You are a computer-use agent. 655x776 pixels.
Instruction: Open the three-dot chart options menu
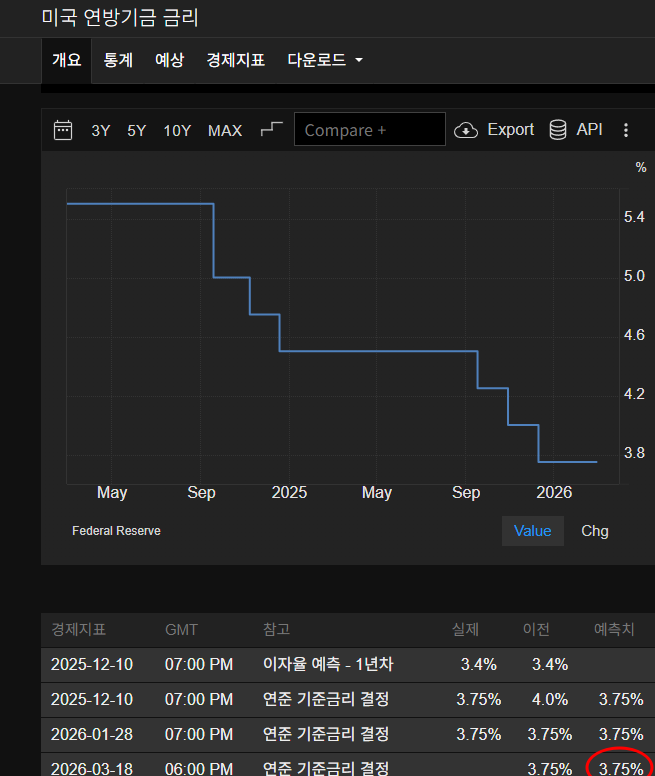click(626, 130)
